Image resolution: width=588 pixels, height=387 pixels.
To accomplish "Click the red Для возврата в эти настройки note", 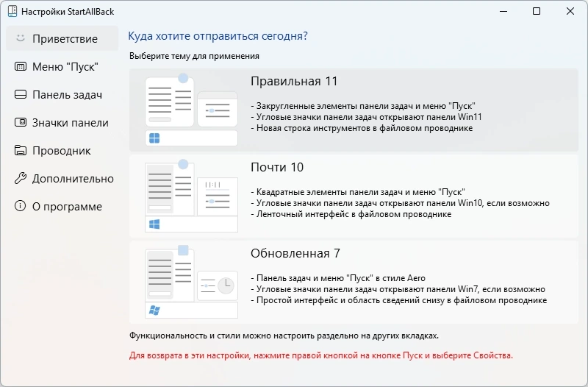I will point(321,355).
